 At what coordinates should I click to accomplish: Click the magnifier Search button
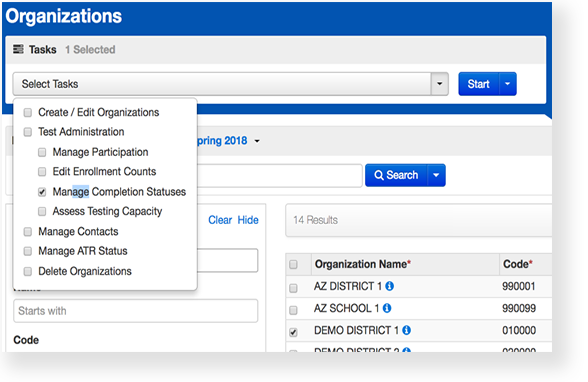[396, 175]
